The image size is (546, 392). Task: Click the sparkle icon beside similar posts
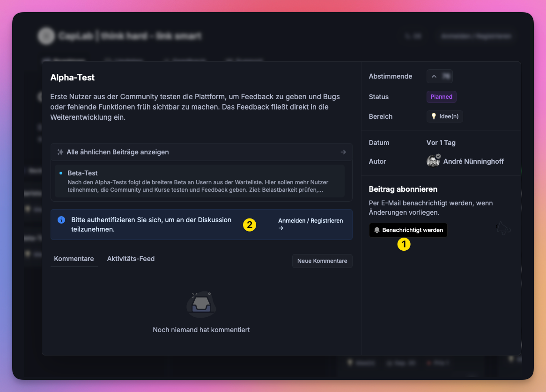60,152
